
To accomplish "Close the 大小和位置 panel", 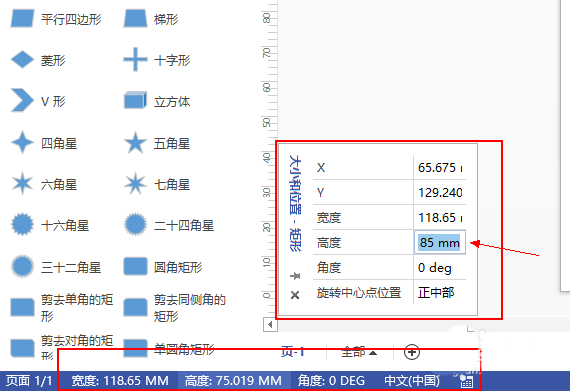I will point(295,295).
